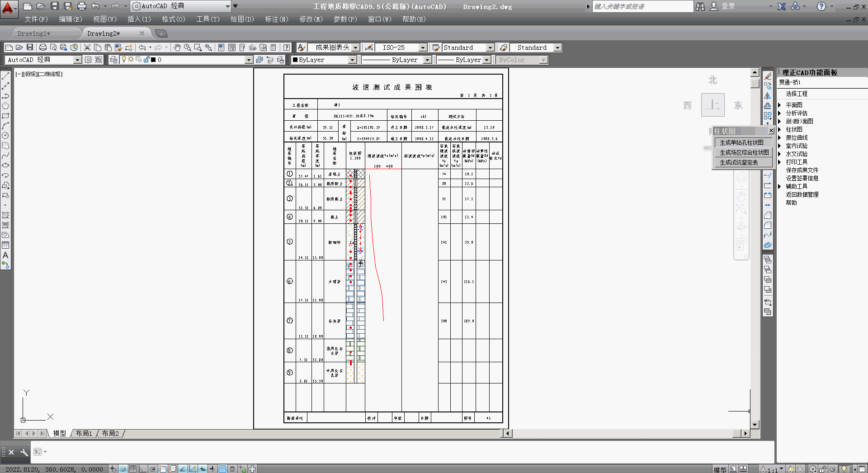Viewport: 868px width, 473px height.
Task: Select the Mirror tool in modify toolbar
Action: coord(768,96)
